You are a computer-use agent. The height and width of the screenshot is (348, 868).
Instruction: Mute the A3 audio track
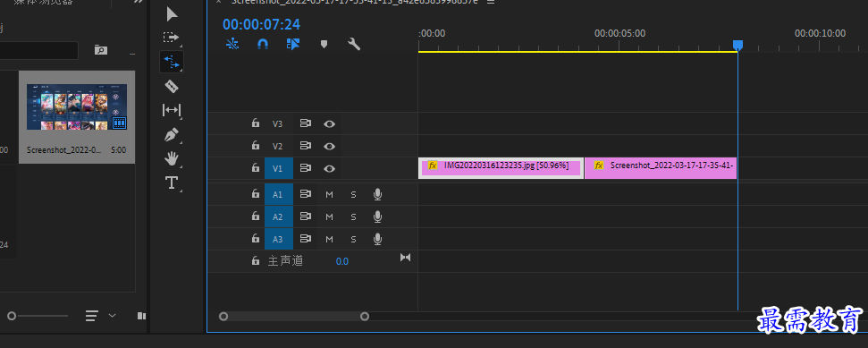point(329,239)
